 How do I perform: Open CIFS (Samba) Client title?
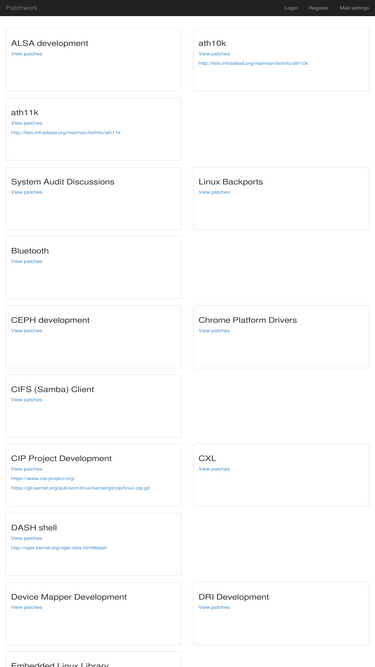pos(52,389)
